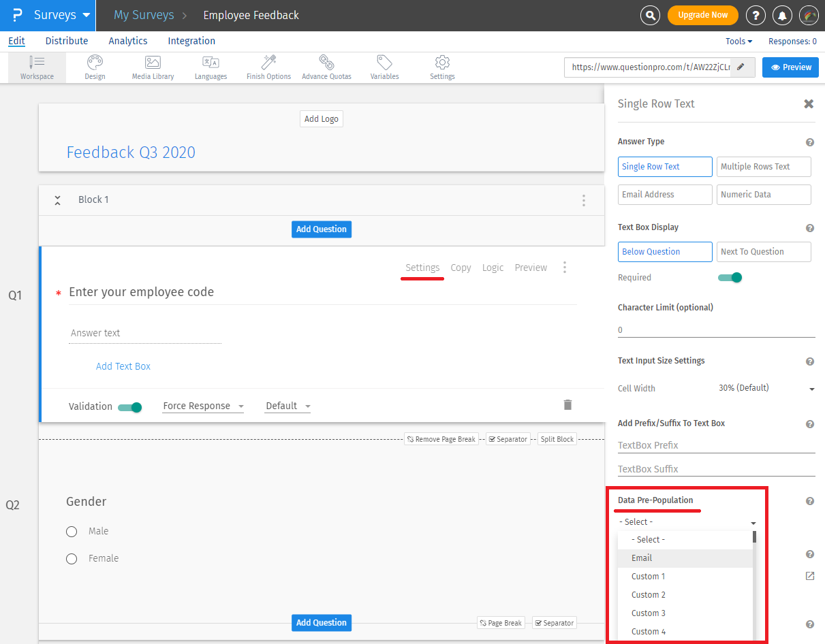Screen dimensions: 825x644
Task: Select the Male radio option
Action: [x=72, y=532]
